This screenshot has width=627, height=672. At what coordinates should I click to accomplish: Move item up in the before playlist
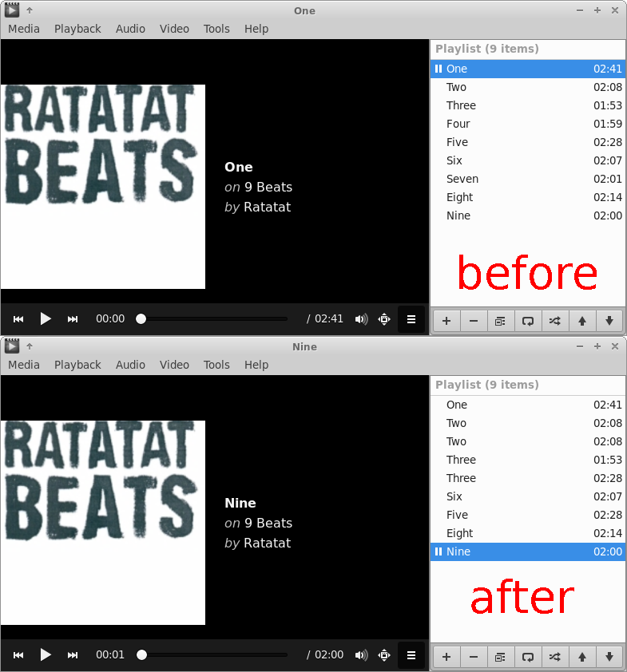click(x=582, y=321)
